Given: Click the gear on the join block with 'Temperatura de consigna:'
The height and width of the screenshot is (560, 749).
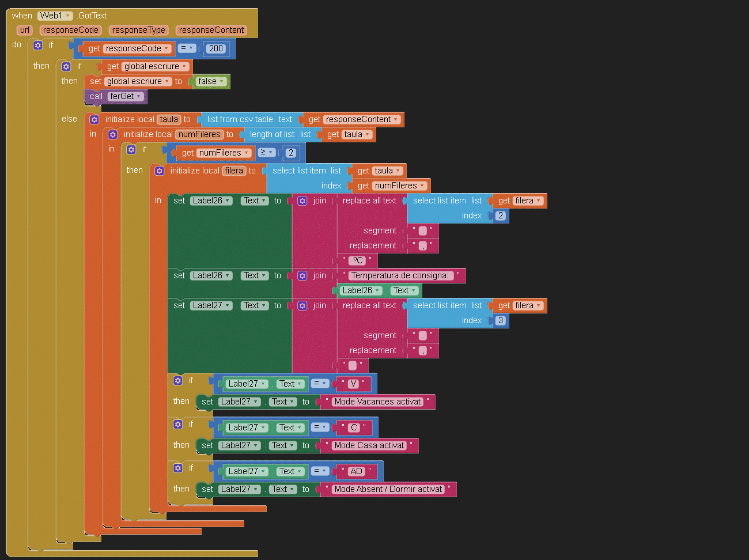Looking at the screenshot, I should tap(302, 276).
